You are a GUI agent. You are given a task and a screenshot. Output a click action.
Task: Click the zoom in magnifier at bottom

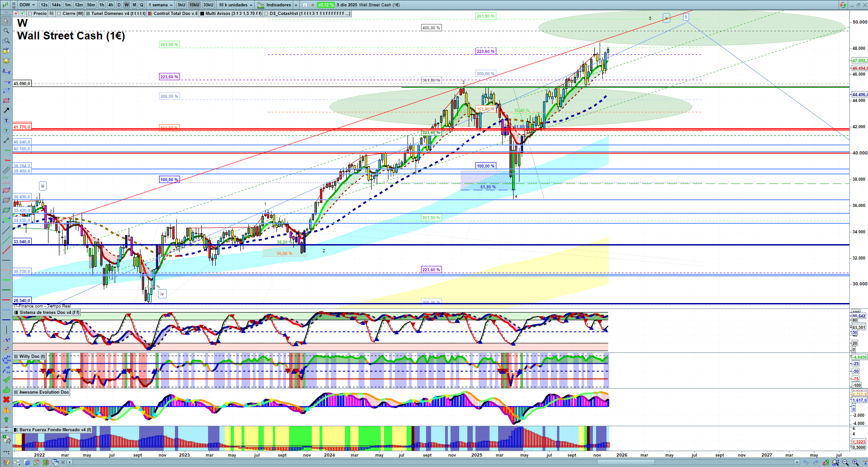pyautogui.click(x=855, y=462)
